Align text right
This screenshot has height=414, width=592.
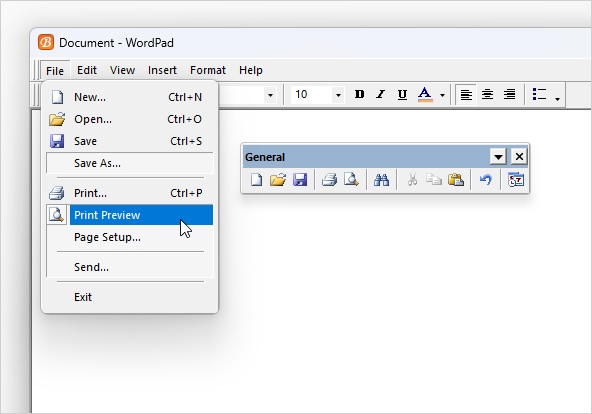pyautogui.click(x=509, y=94)
